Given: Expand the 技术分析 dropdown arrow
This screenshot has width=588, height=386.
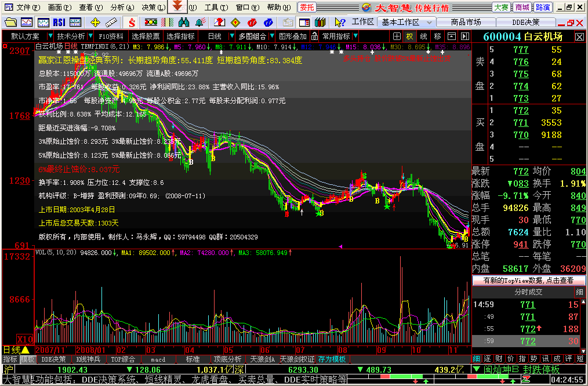Looking at the screenshot, I should pos(91,37).
